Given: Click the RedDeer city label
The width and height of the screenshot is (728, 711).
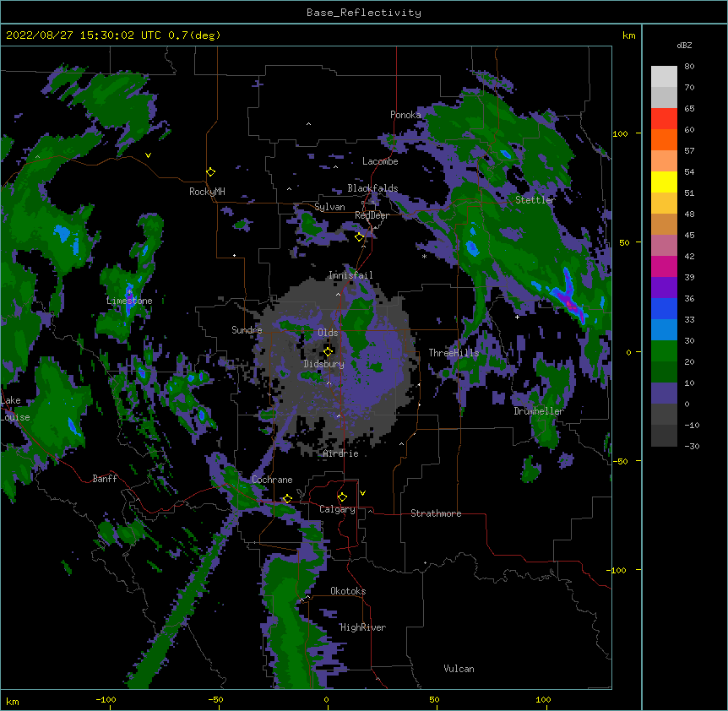Looking at the screenshot, I should [x=372, y=215].
